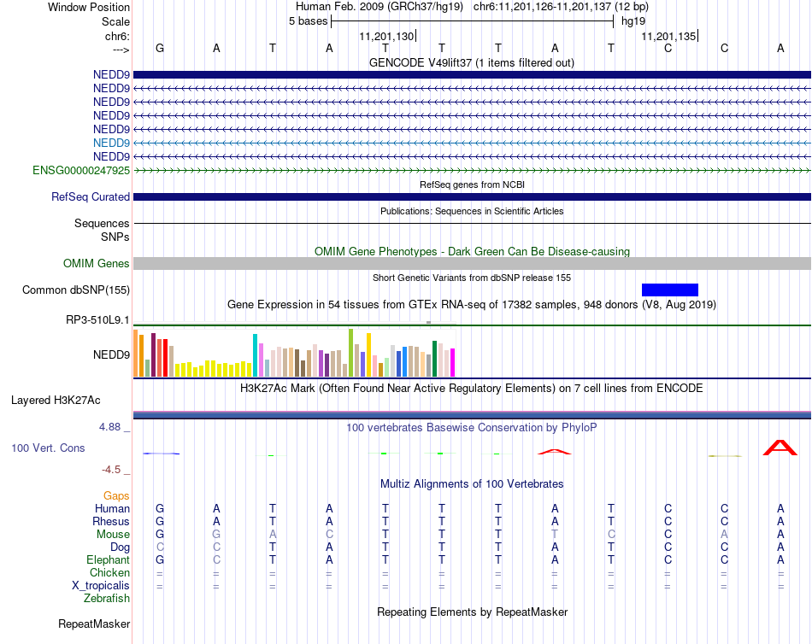Select the Layered H3K27Ac signal band
This screenshot has height=644, width=812.
[x=472, y=415]
